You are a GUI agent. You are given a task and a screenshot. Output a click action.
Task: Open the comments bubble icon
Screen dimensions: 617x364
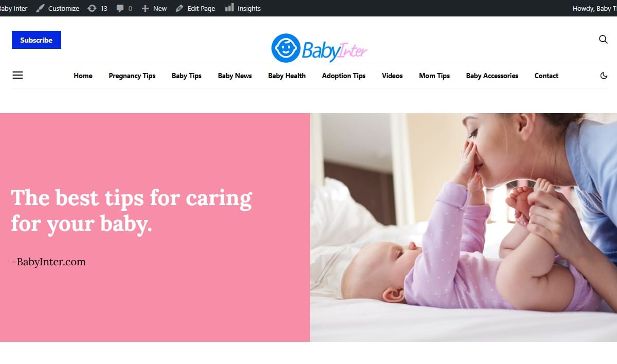(x=124, y=8)
